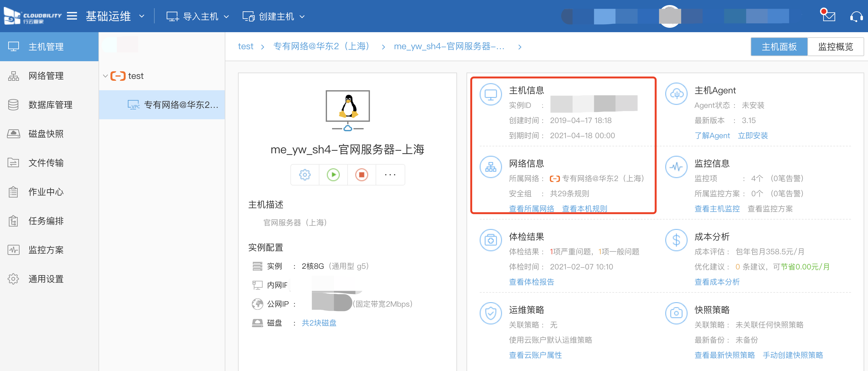Viewport: 868px width, 371px height.
Task: Click the 立即安装 Agent link
Action: click(752, 136)
